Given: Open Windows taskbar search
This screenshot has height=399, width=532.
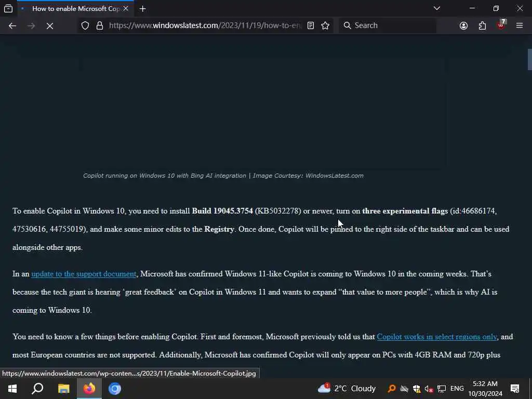Looking at the screenshot, I should click(x=37, y=389).
